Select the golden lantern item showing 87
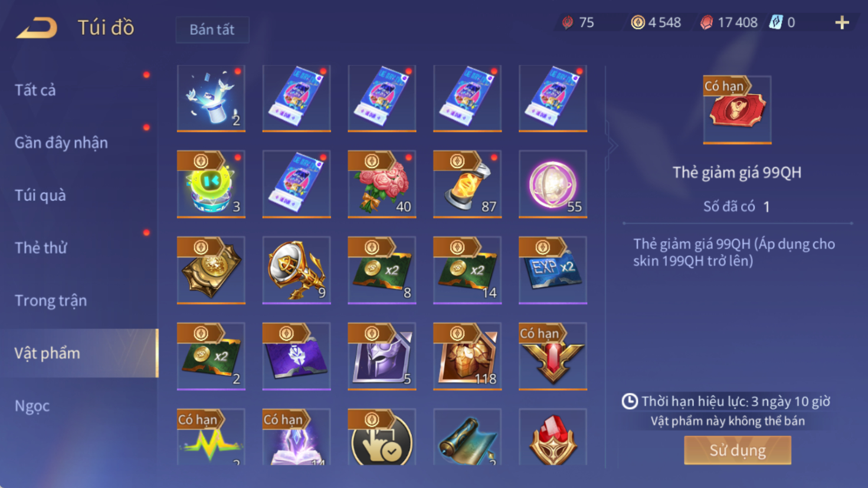 tap(467, 184)
